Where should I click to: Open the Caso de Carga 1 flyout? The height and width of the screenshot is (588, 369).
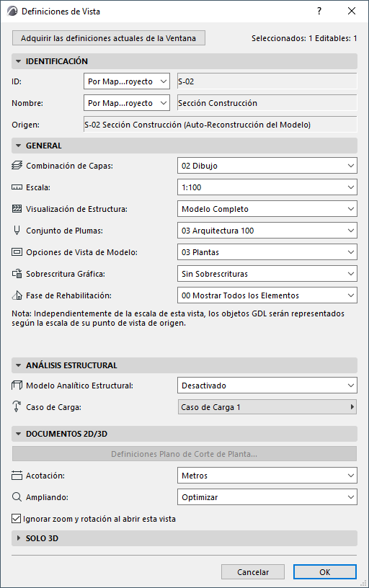(x=267, y=407)
